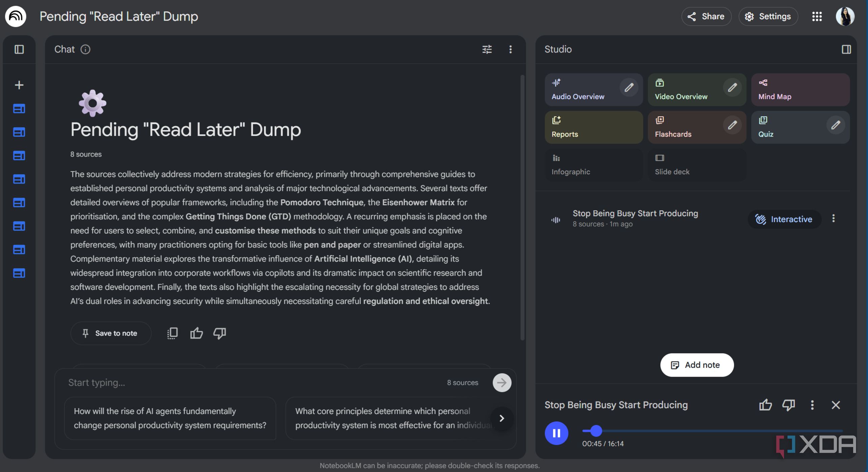
Task: Customize Video Overview with pencil icon
Action: point(732,88)
